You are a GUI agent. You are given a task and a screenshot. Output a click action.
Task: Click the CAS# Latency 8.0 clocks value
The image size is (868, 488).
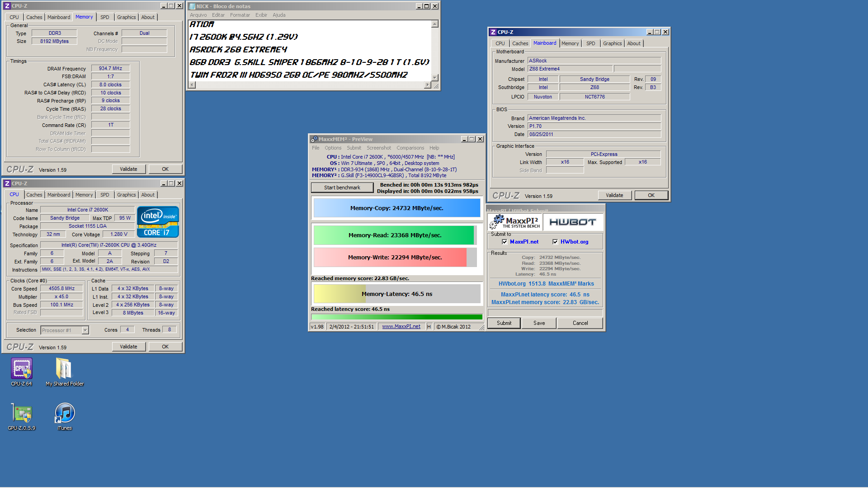110,84
